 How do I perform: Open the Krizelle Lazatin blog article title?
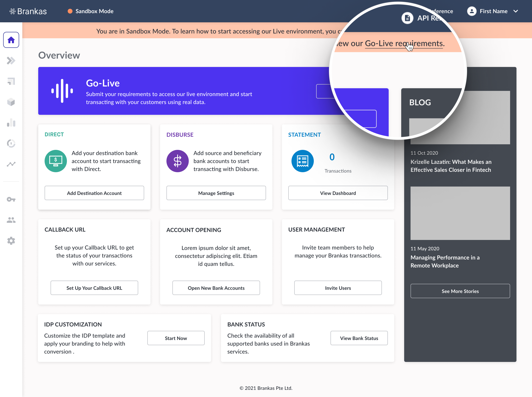[x=451, y=166]
